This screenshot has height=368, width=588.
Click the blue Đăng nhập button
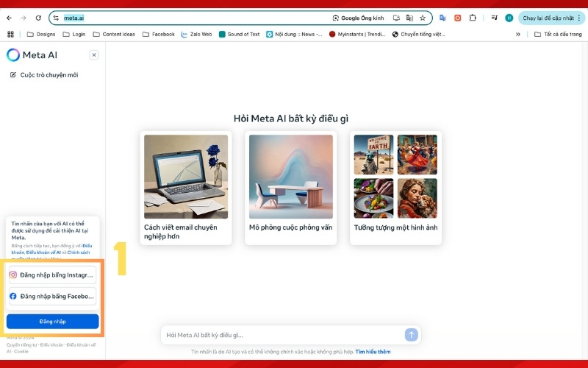(52, 322)
